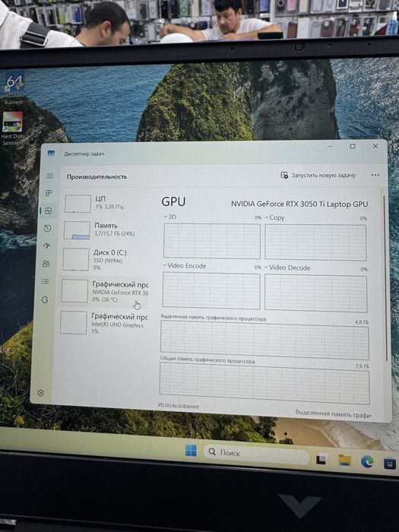Screen dimensions: 399x532
Task: Select the Память performance entry
Action: [105, 230]
